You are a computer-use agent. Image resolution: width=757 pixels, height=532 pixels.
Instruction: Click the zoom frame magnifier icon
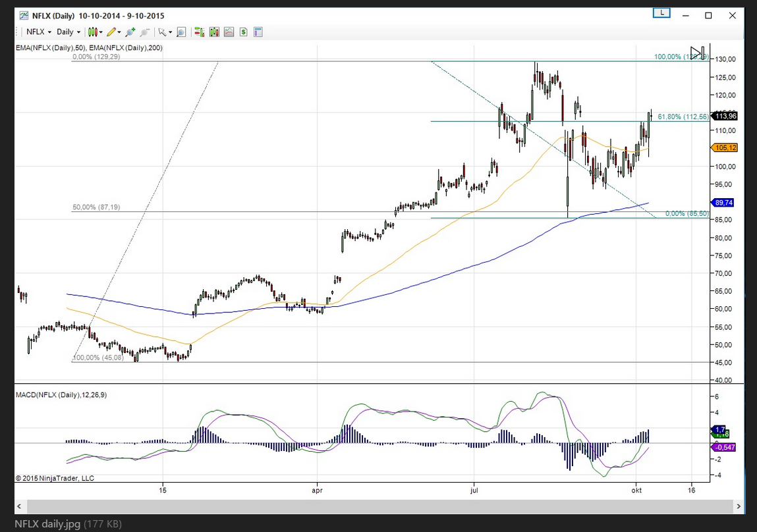[x=181, y=32]
